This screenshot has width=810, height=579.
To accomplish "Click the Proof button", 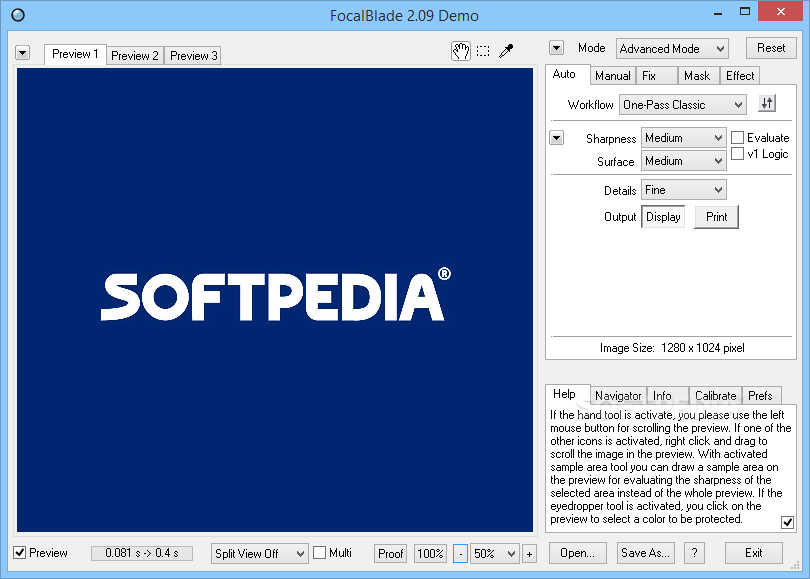I will pyautogui.click(x=391, y=554).
